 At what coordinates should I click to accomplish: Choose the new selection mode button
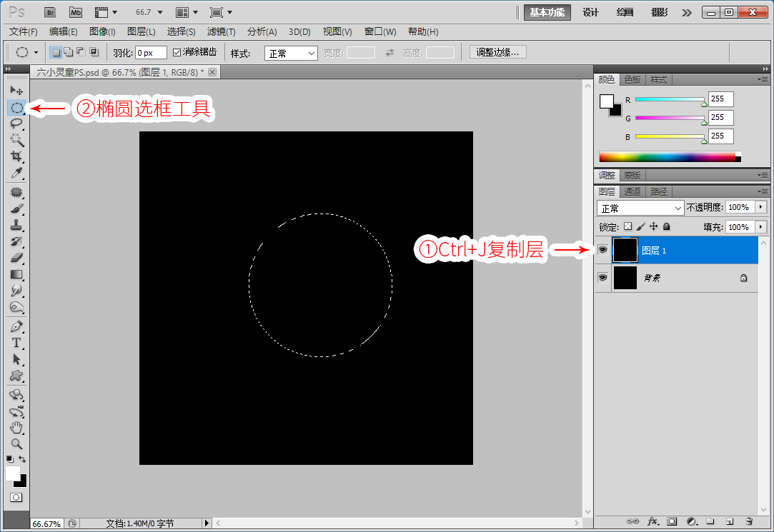(56, 52)
